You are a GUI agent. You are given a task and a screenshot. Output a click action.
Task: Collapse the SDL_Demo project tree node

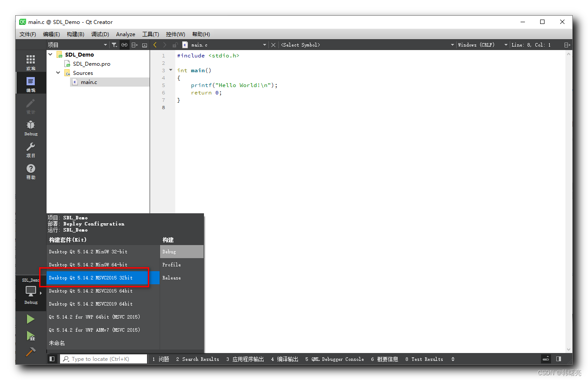(50, 54)
